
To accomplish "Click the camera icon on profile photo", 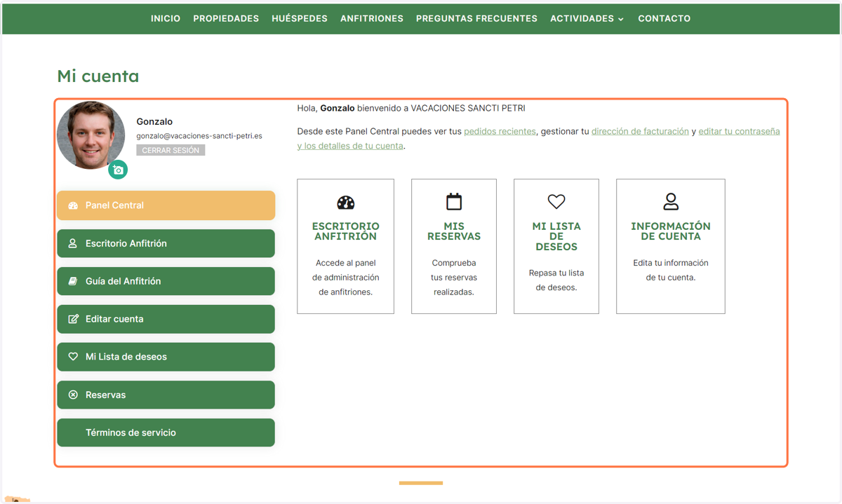I will pyautogui.click(x=118, y=170).
